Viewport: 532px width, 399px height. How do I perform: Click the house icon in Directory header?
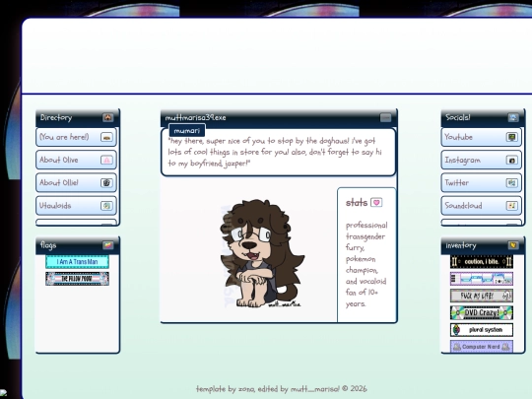point(108,118)
